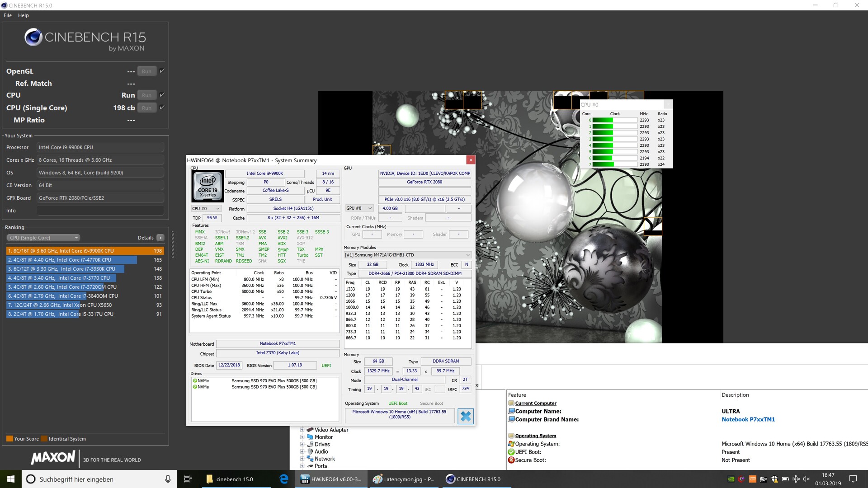Click the blue X close icon in HWiNFO summary
The width and height of the screenshot is (868, 488).
465,416
